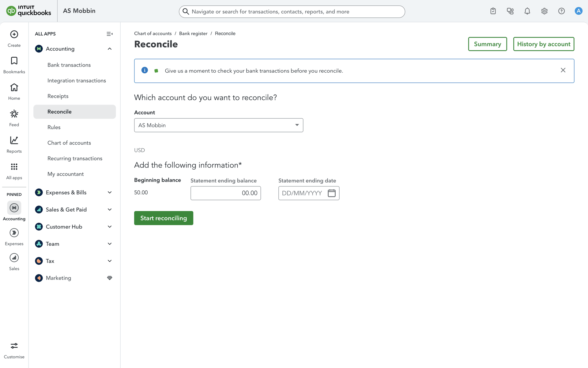Open the All apps grid icon
The height and width of the screenshot is (368, 588).
pos(14,167)
